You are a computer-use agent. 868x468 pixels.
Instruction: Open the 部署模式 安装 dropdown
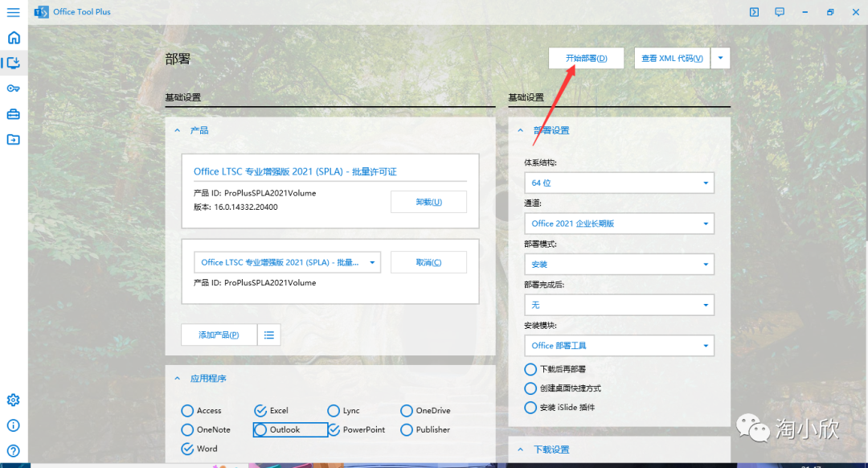[619, 265]
